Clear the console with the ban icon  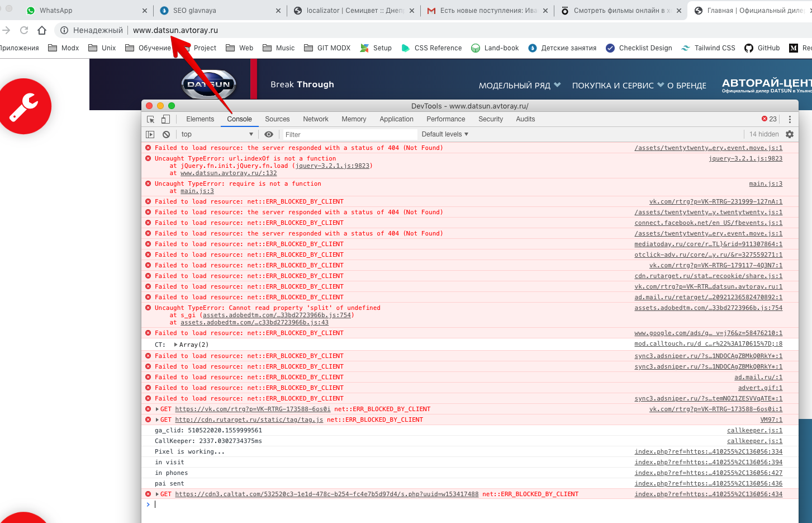(x=166, y=134)
